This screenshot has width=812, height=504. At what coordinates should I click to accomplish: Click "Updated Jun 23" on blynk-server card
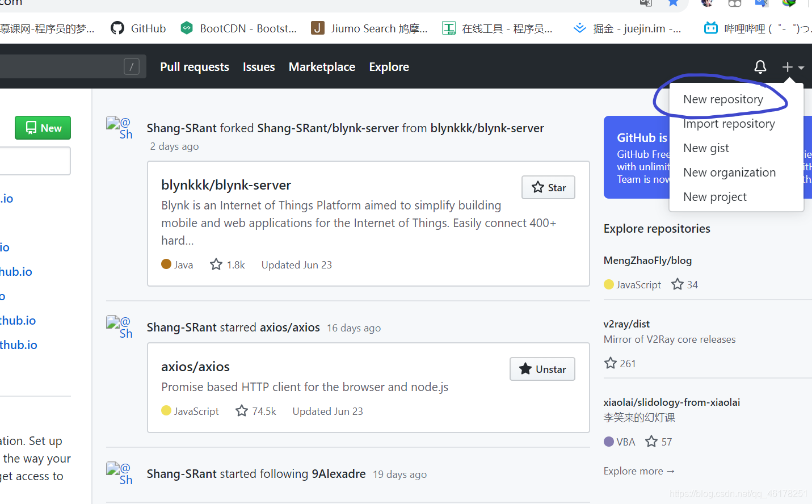tap(297, 265)
